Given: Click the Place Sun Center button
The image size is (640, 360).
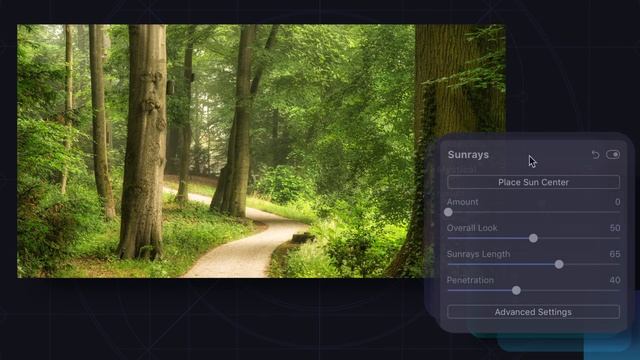Looking at the screenshot, I should (x=533, y=182).
